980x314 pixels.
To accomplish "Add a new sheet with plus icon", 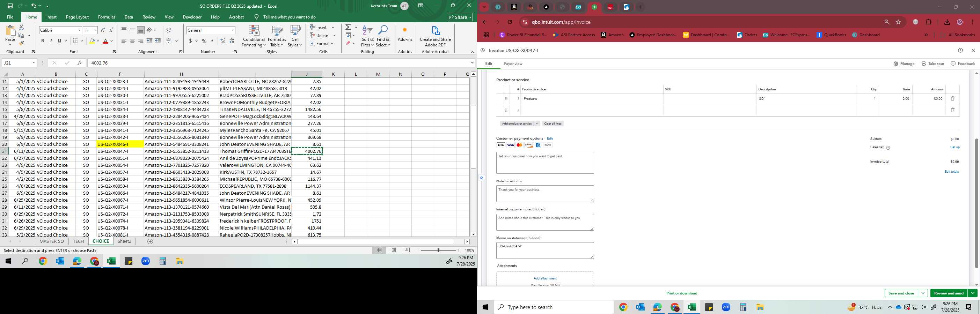I will (x=150, y=241).
